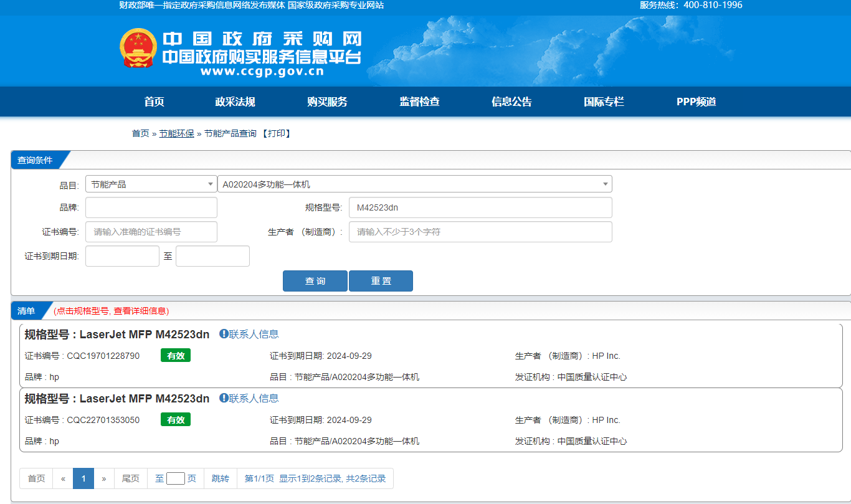Click 有效 badge for CQC19701228790

pos(176,355)
